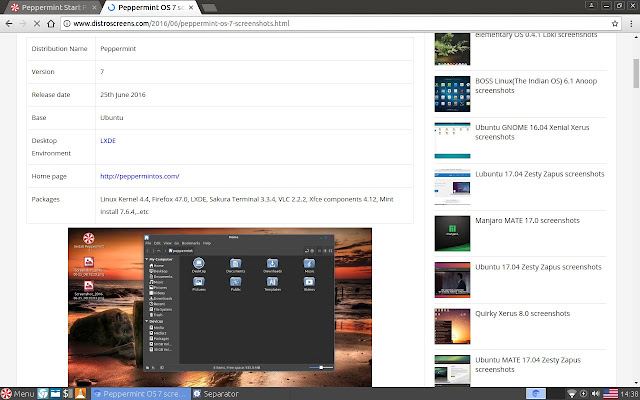The height and width of the screenshot is (400, 640).
Task: Click the Ubuntu 17.04 thumbnail image
Action: pos(452,280)
